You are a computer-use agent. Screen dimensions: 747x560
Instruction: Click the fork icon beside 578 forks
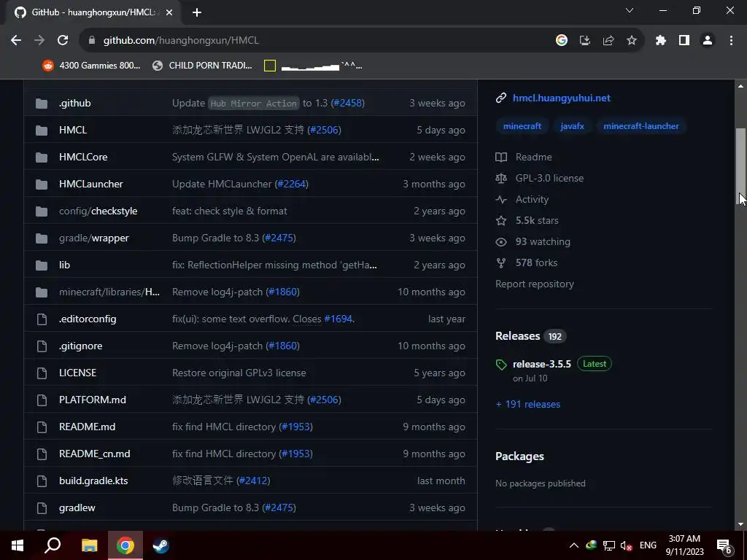coord(501,262)
